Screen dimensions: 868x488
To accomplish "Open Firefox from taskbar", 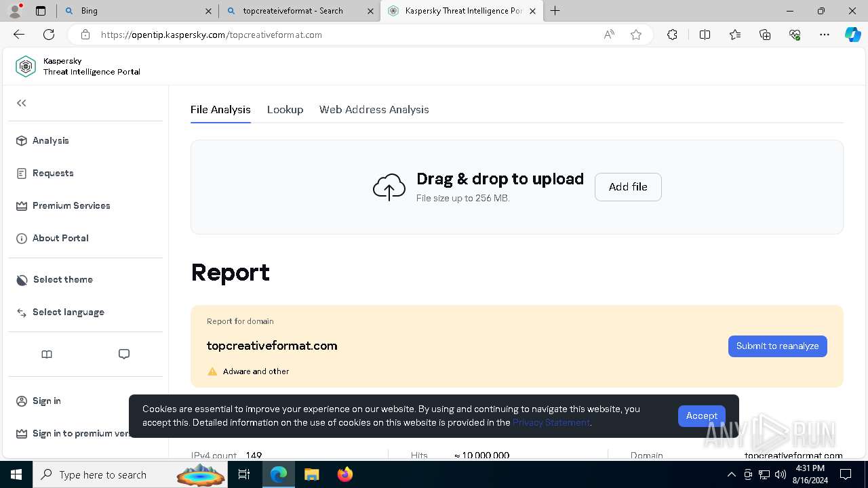I will pyautogui.click(x=344, y=474).
